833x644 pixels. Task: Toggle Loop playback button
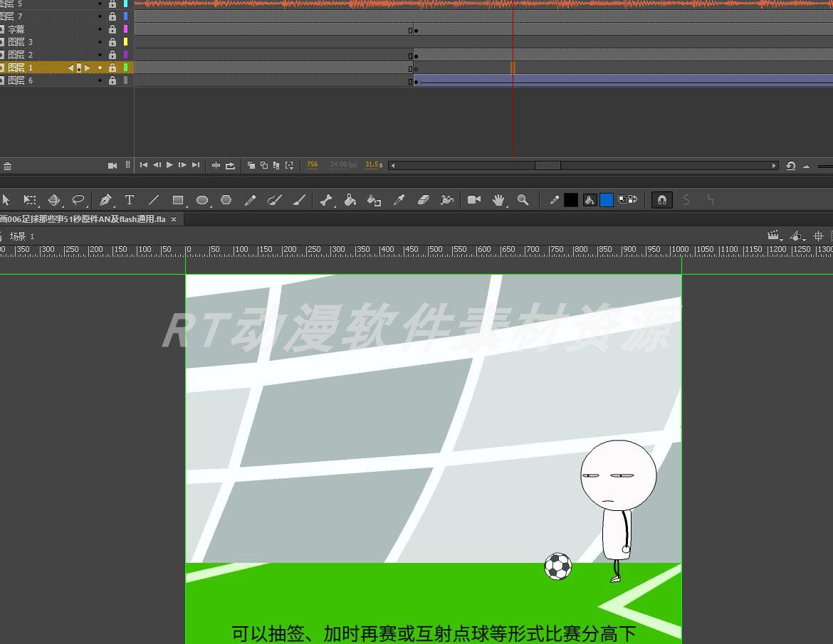pos(230,166)
